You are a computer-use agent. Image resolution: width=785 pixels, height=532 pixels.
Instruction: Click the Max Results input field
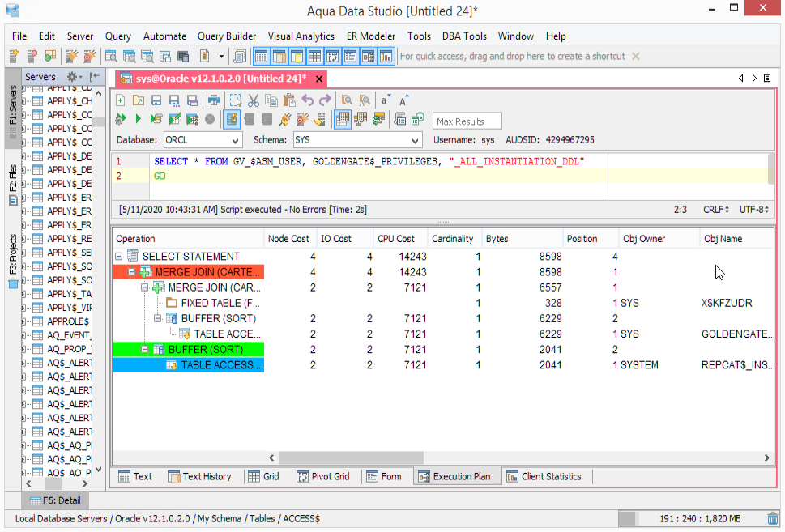467,121
